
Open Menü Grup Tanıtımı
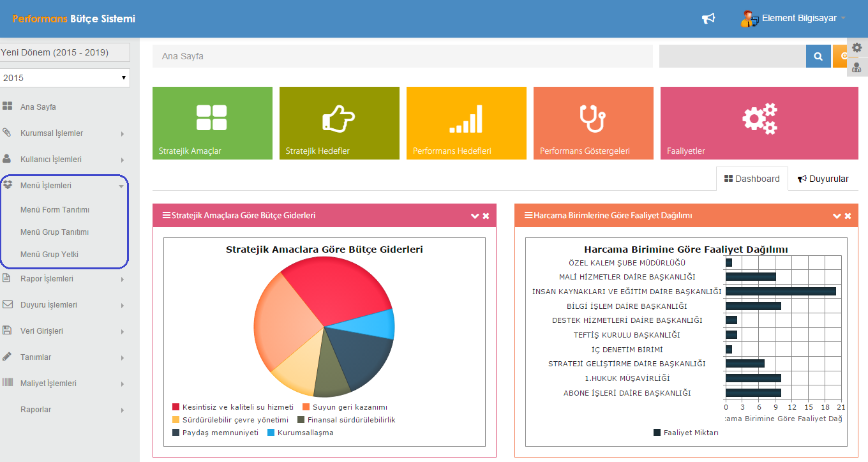coord(54,232)
